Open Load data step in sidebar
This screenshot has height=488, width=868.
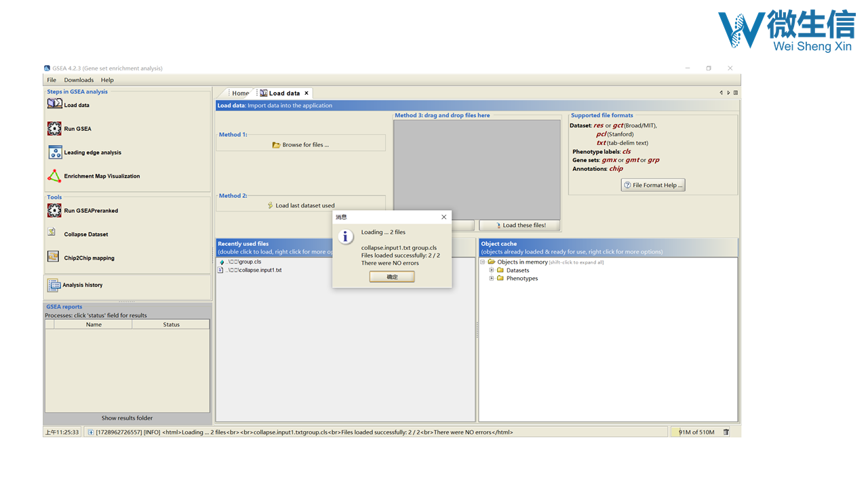pos(68,104)
